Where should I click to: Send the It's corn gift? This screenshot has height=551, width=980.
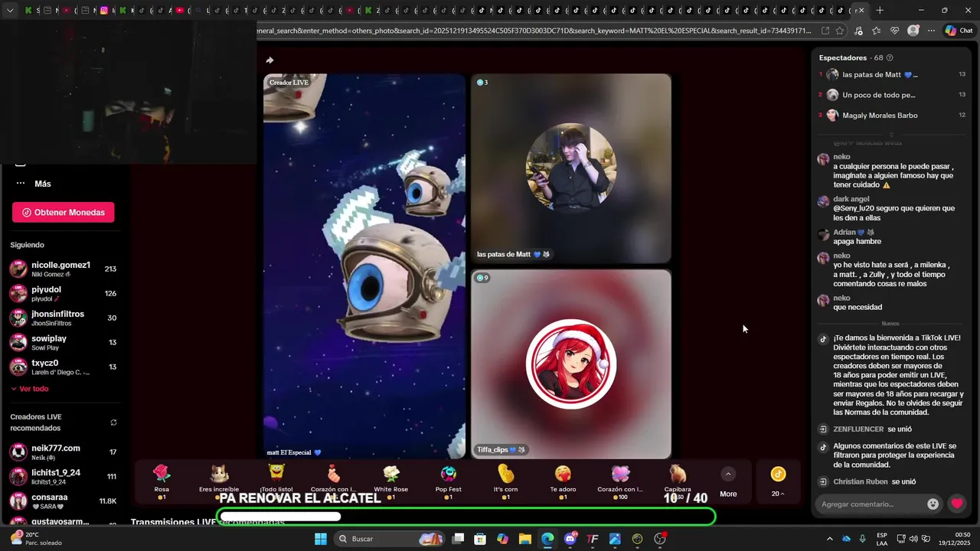(505, 481)
